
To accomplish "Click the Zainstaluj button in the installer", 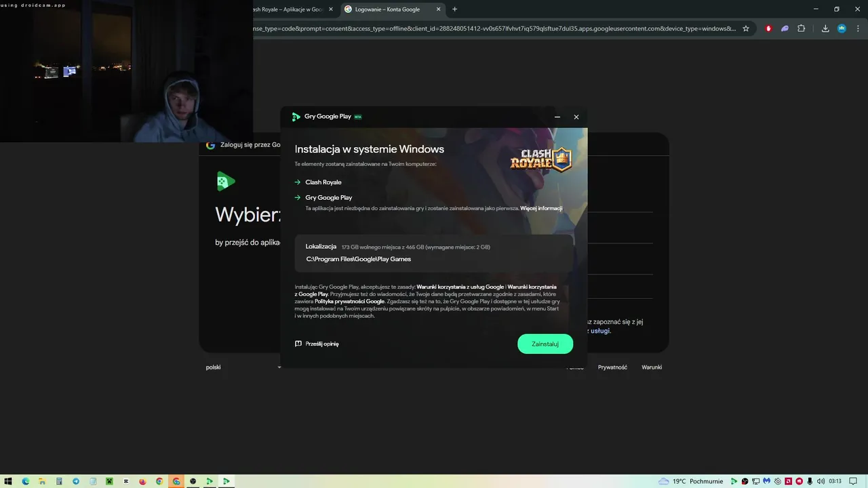I will 545,344.
